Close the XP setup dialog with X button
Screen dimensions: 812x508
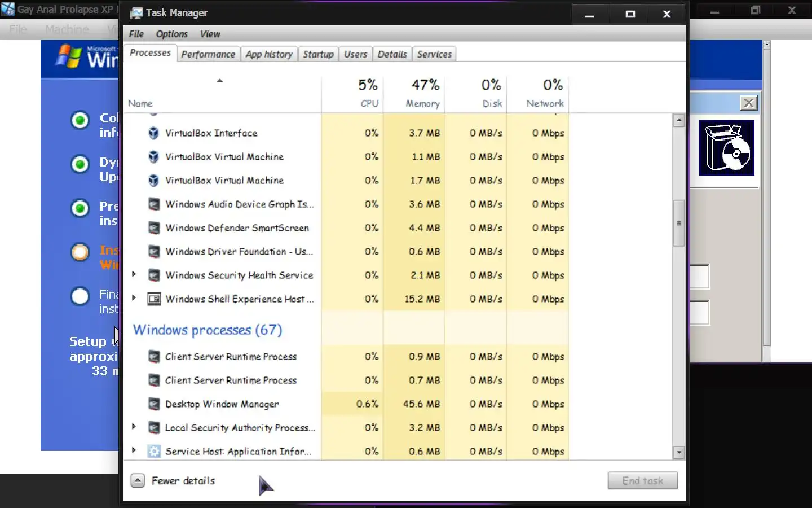748,103
